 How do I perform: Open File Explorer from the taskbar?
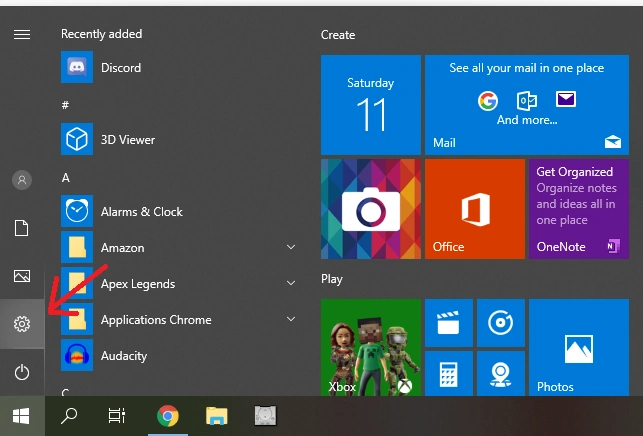click(217, 416)
